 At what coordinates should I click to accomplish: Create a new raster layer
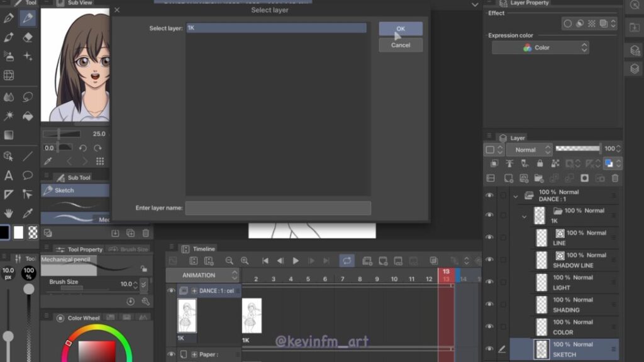(x=508, y=178)
